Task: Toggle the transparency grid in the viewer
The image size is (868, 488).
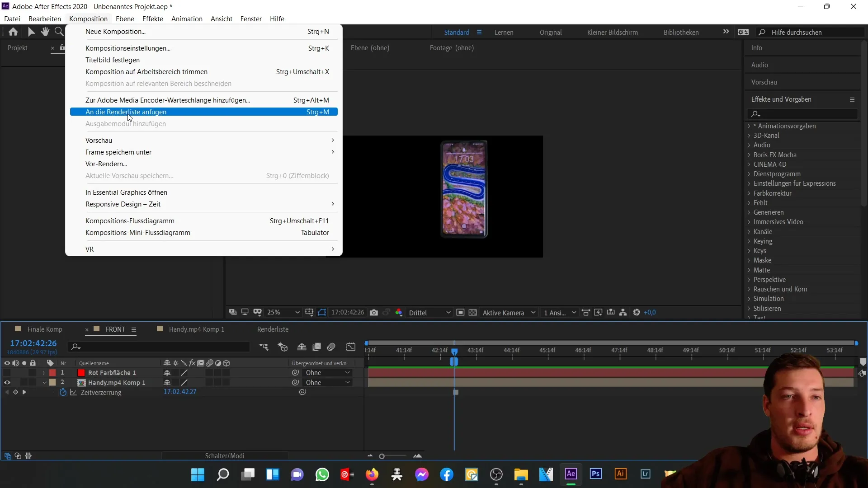Action: (x=472, y=313)
